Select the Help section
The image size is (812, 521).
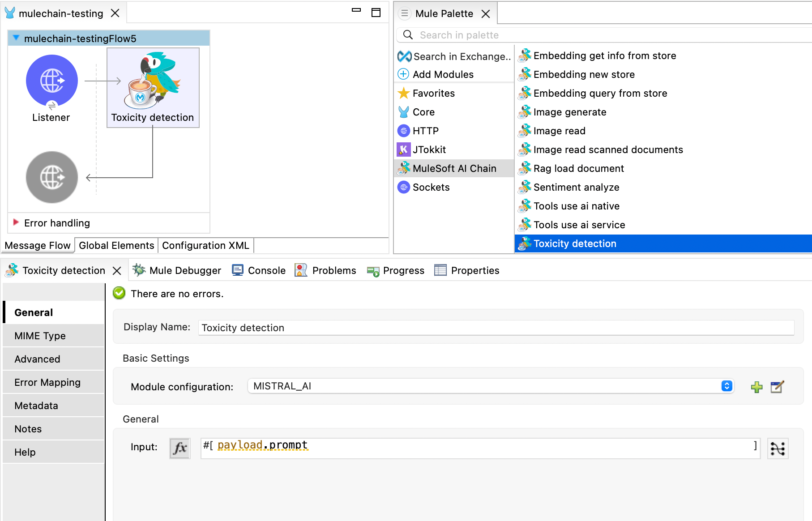tap(54, 452)
